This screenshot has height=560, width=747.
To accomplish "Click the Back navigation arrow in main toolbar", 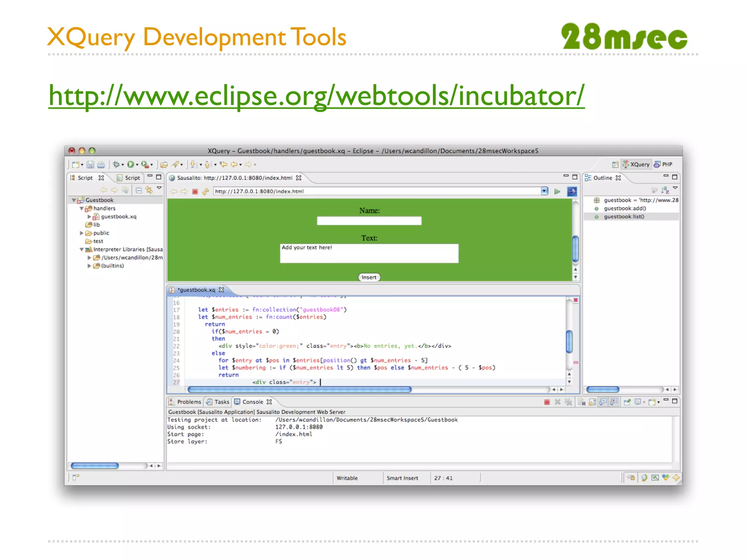I will click(x=235, y=164).
